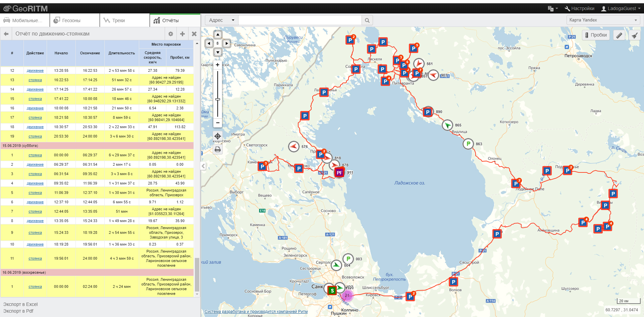644x317 pixels.
Task: Click the back arrow in report header
Action: click(x=6, y=34)
